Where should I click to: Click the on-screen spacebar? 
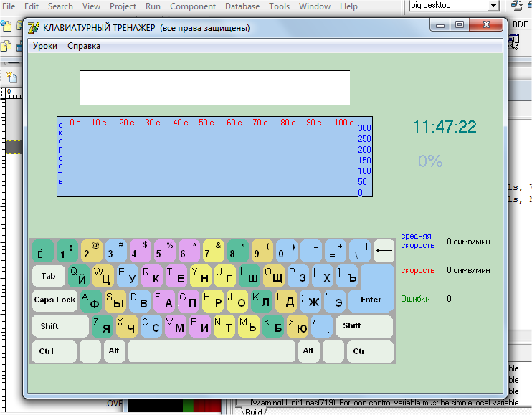point(212,351)
